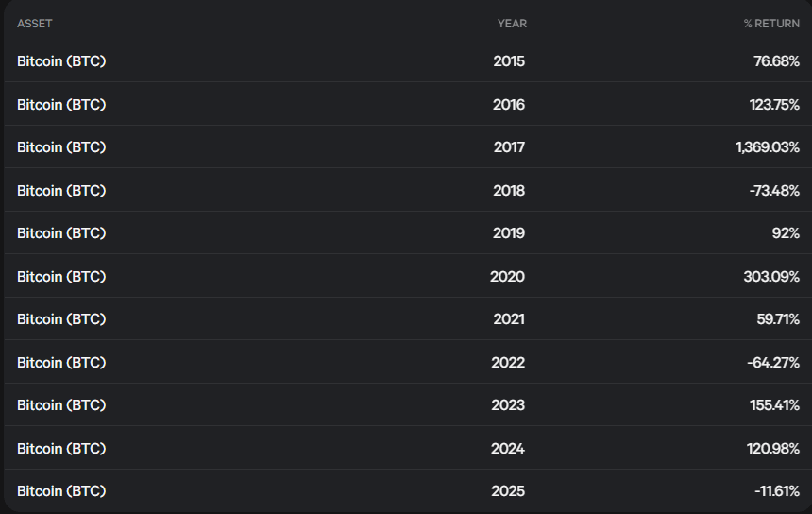Select the year 2025 cell

(x=508, y=491)
